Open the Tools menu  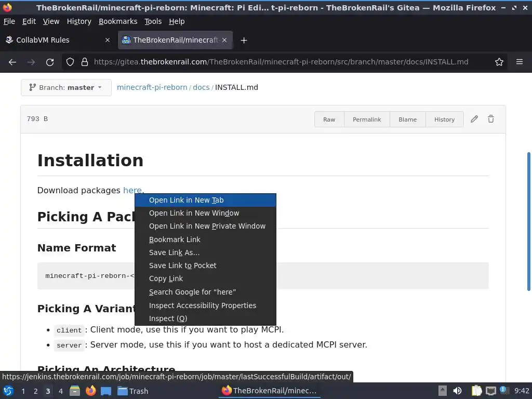point(153,21)
